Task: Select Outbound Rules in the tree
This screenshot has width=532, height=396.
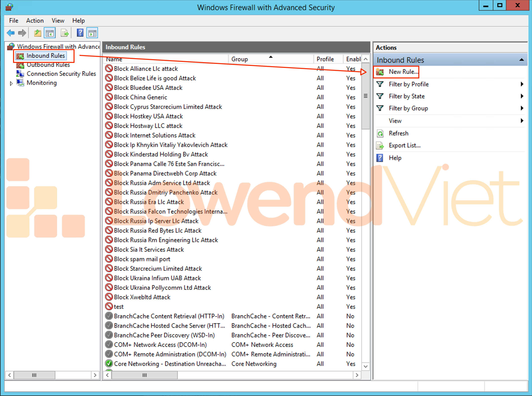Action: click(x=48, y=65)
